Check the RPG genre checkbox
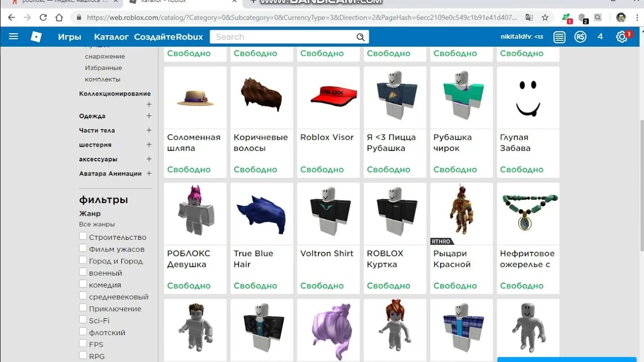Screen dimensions: 644x362 pyautogui.click(x=83, y=355)
